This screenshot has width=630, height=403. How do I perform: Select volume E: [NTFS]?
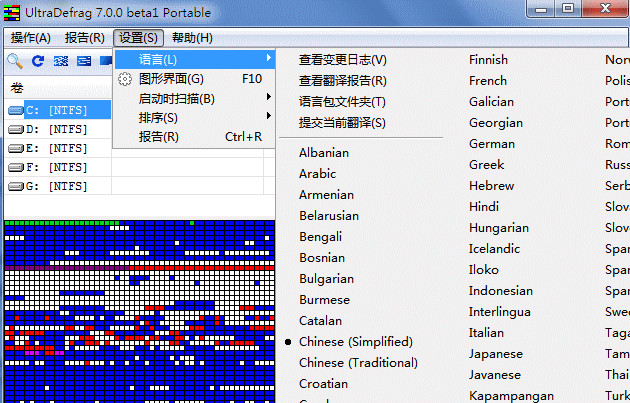point(57,148)
